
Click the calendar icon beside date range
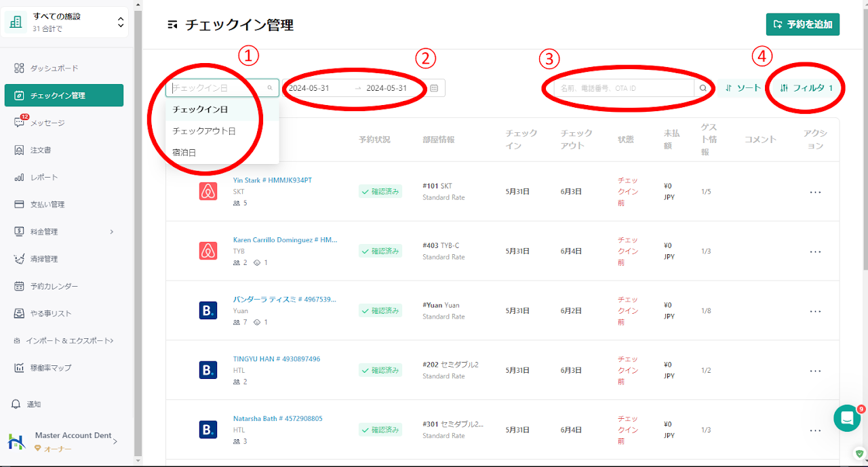[434, 88]
